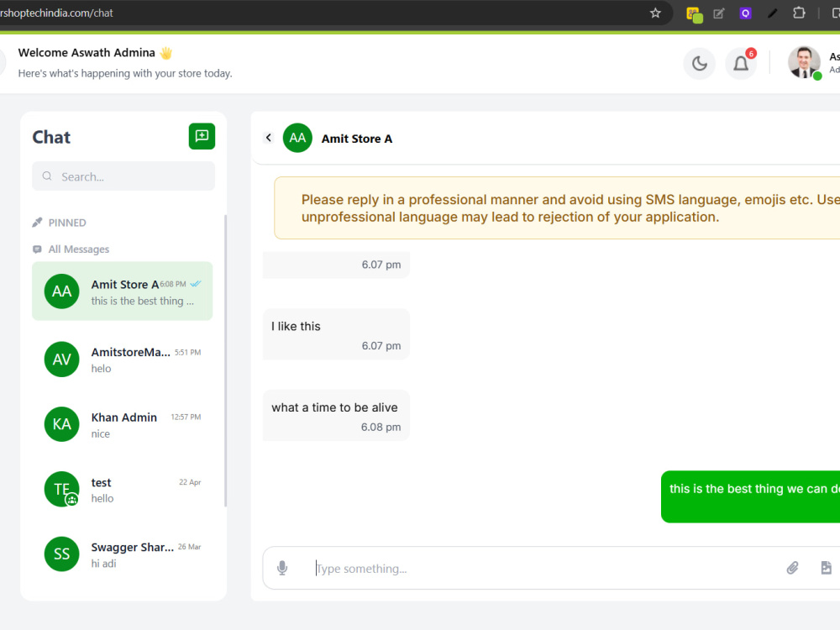Open Khan Admin conversation
This screenshot has width=840, height=630.
[122, 424]
